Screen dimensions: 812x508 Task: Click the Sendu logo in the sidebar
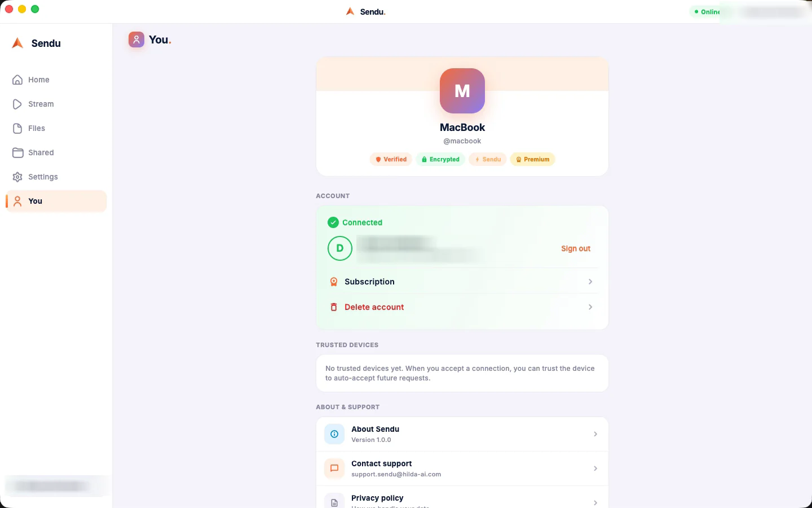pos(17,43)
